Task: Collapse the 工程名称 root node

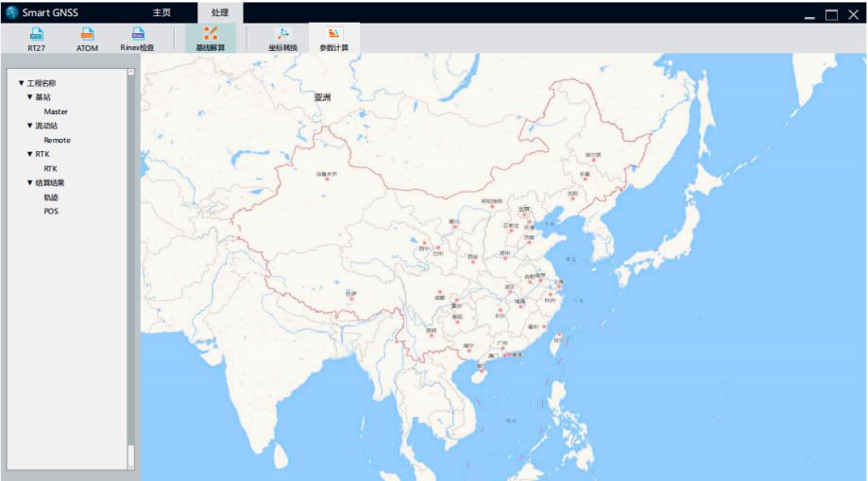Action: 21,83
